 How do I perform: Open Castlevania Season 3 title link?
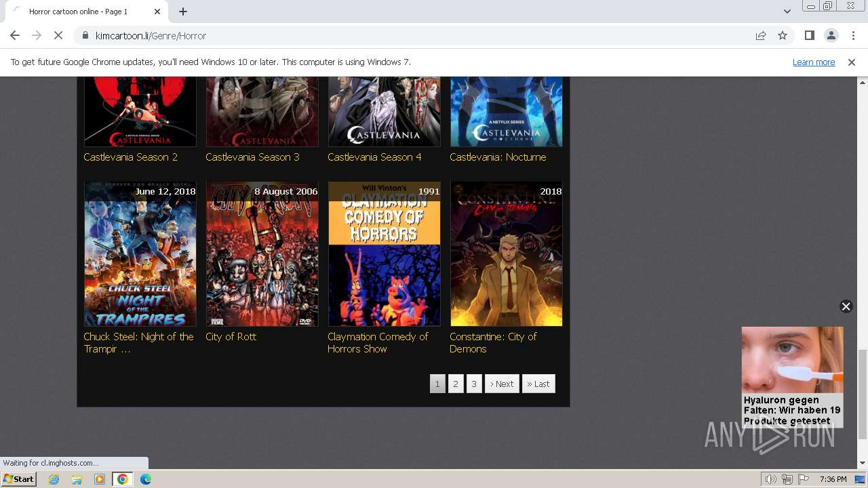tap(252, 157)
